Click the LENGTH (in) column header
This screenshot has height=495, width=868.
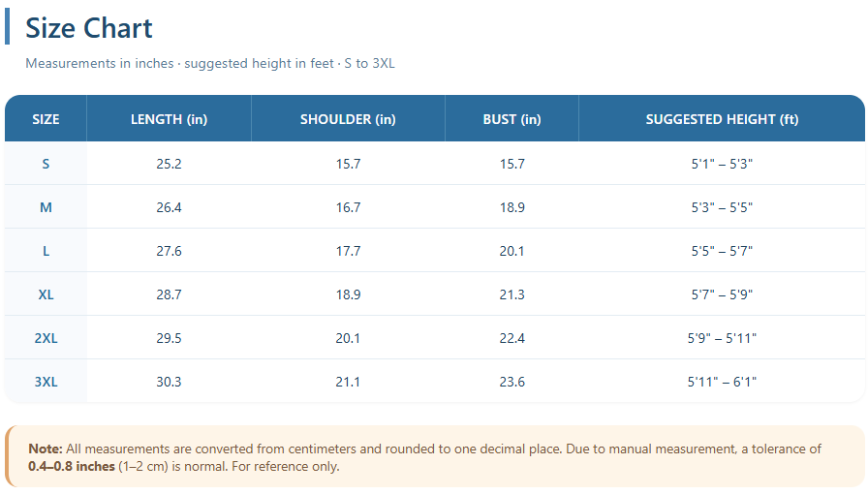pyautogui.click(x=169, y=119)
